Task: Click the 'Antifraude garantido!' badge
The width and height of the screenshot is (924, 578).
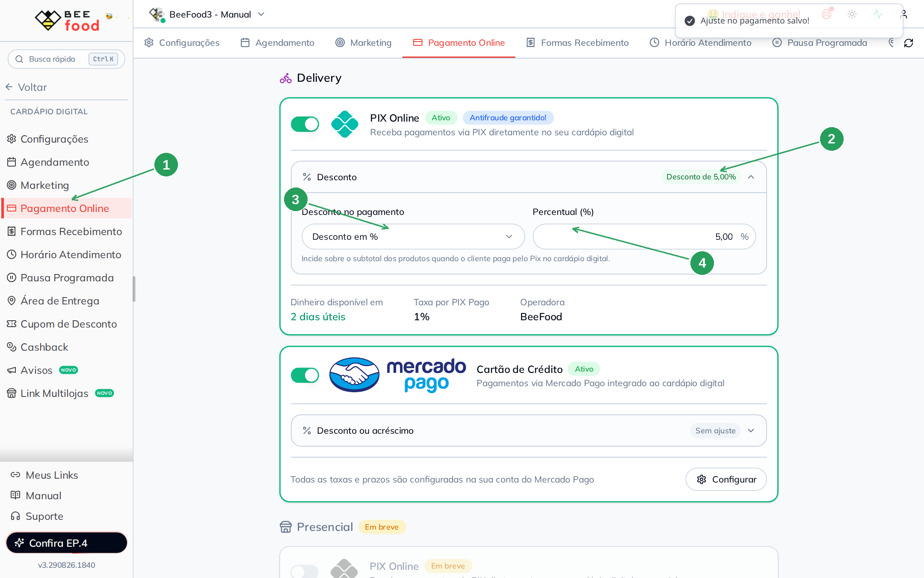Action: click(508, 118)
